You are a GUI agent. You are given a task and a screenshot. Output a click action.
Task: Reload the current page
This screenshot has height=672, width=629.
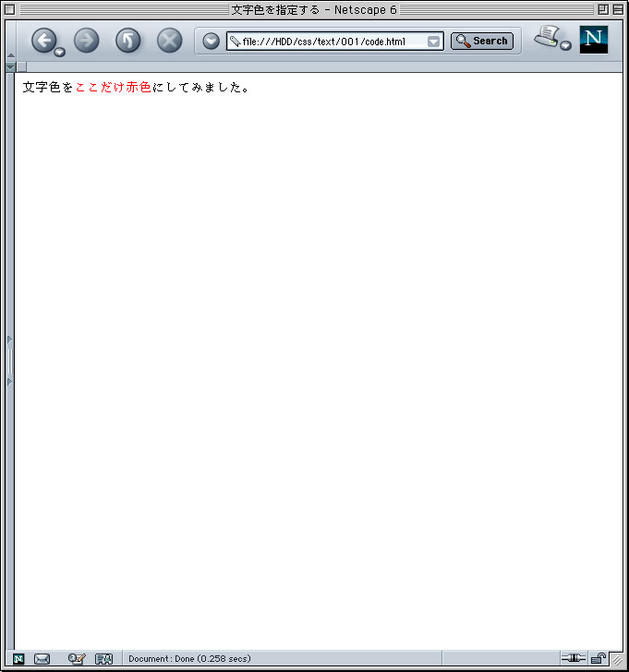coord(127,40)
